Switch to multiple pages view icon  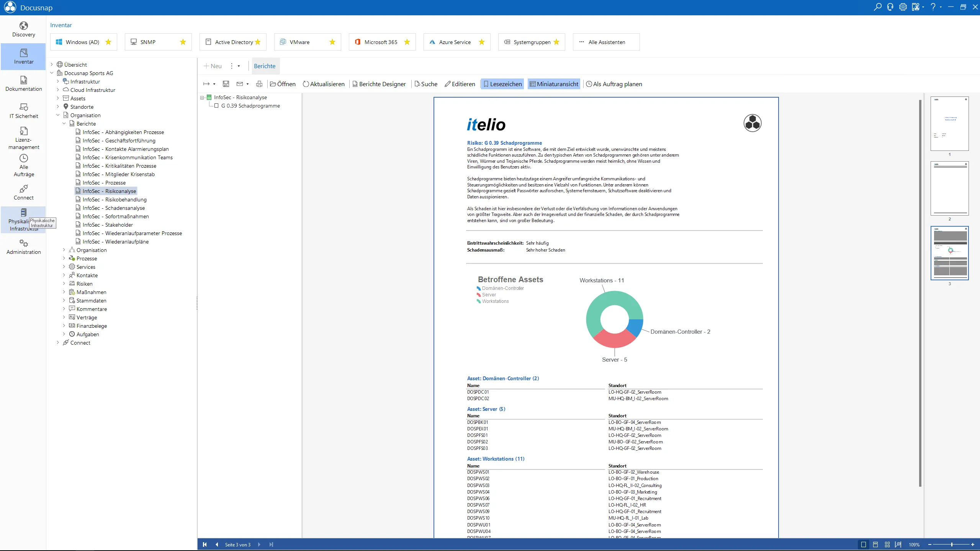tap(887, 544)
